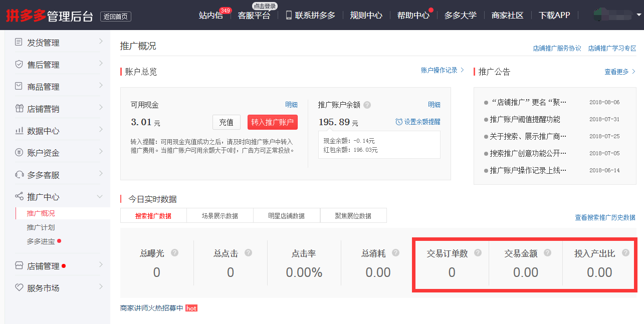The height and width of the screenshot is (324, 644).
Task: Click the question mark beside 交易订单数
Action: pyautogui.click(x=478, y=253)
